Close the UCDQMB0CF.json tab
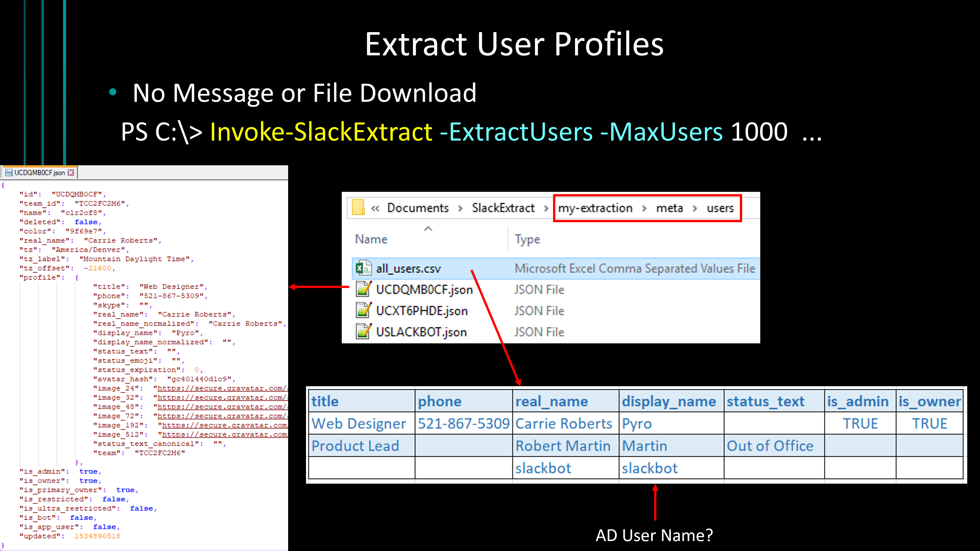The height and width of the screenshot is (551, 980). click(x=71, y=173)
